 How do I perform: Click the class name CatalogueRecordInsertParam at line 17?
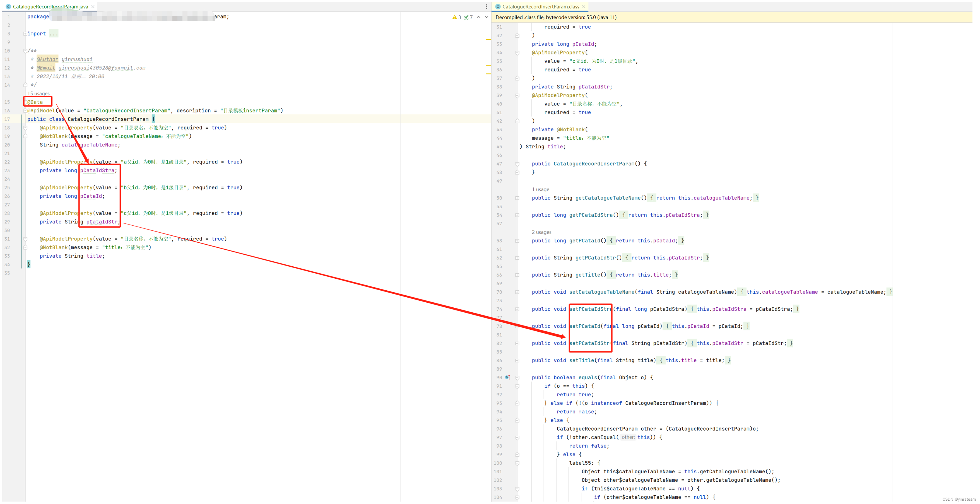108,119
